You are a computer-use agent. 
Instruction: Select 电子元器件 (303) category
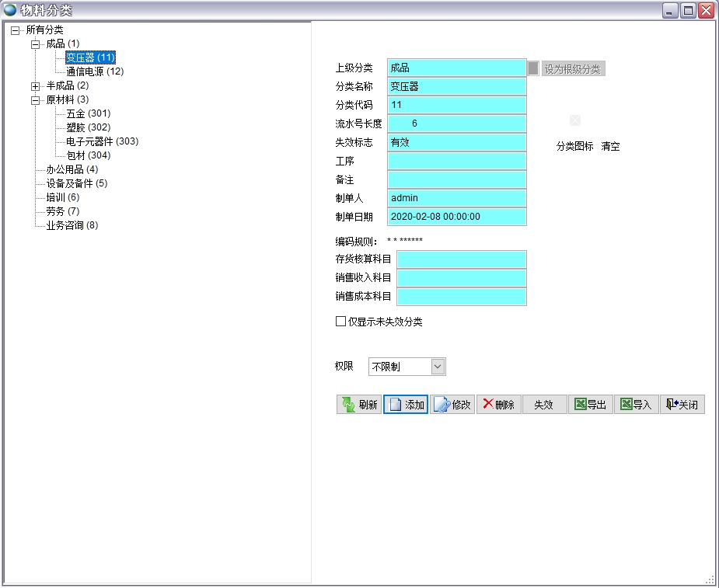(102, 141)
